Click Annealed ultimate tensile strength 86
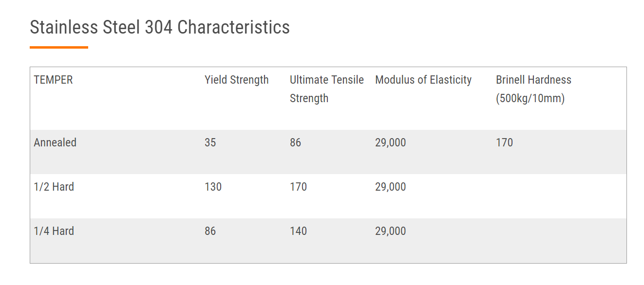This screenshot has height=285, width=644. pos(296,142)
